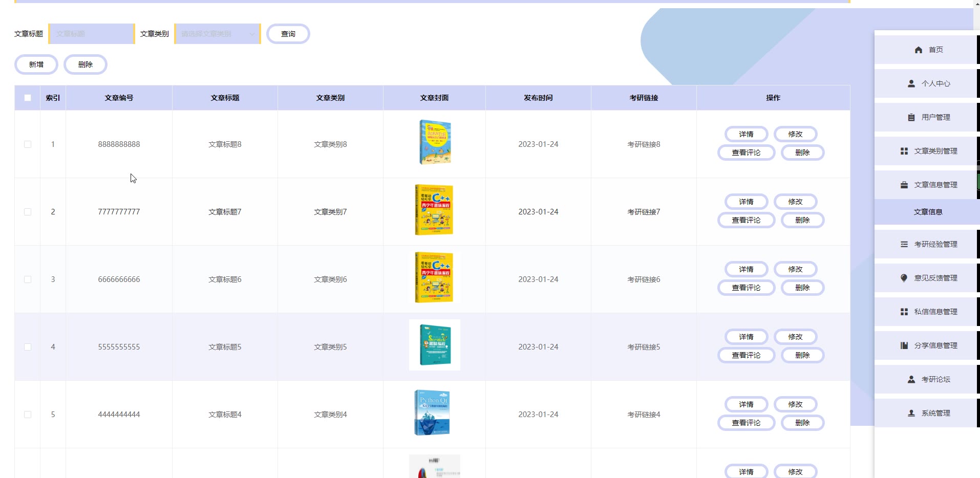The image size is (980, 478).
Task: View 详情 for 文章标题5
Action: (x=746, y=337)
